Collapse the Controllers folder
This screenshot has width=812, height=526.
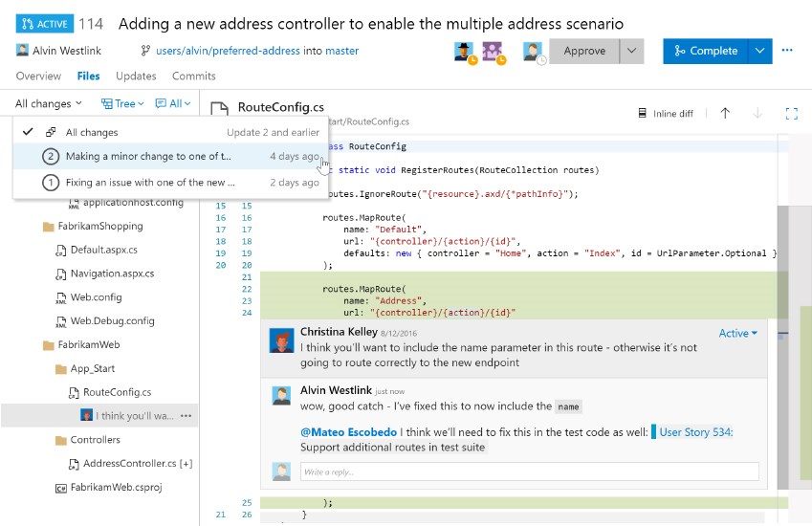88,440
